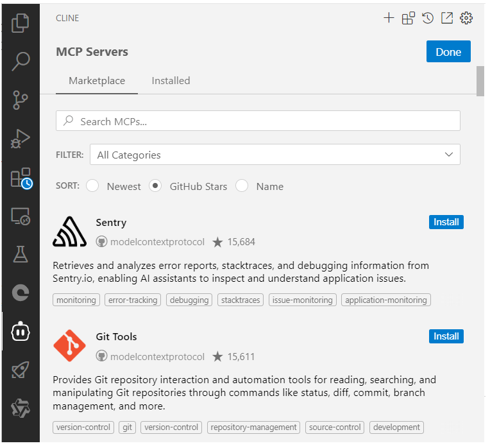This screenshot has width=490, height=448.
Task: Click the issue-monitoring tag
Action: tap(303, 300)
